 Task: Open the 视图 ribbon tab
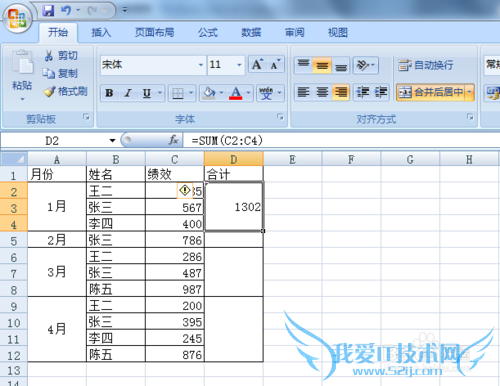[x=338, y=33]
